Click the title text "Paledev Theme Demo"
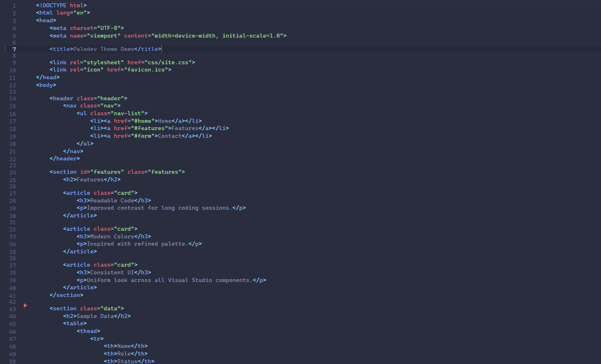 pyautogui.click(x=104, y=49)
